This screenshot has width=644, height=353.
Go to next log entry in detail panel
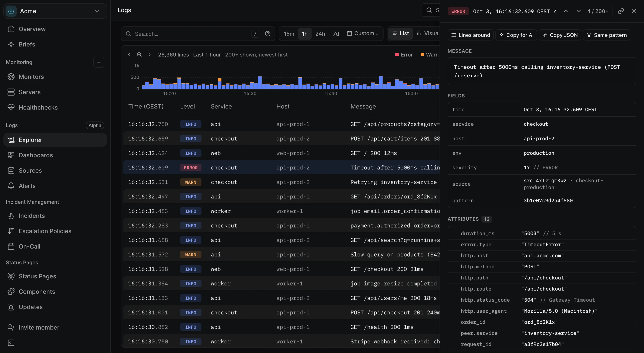(x=578, y=11)
